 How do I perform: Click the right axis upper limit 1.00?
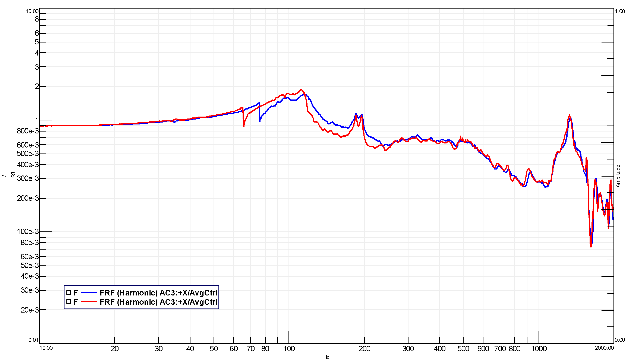pyautogui.click(x=620, y=11)
